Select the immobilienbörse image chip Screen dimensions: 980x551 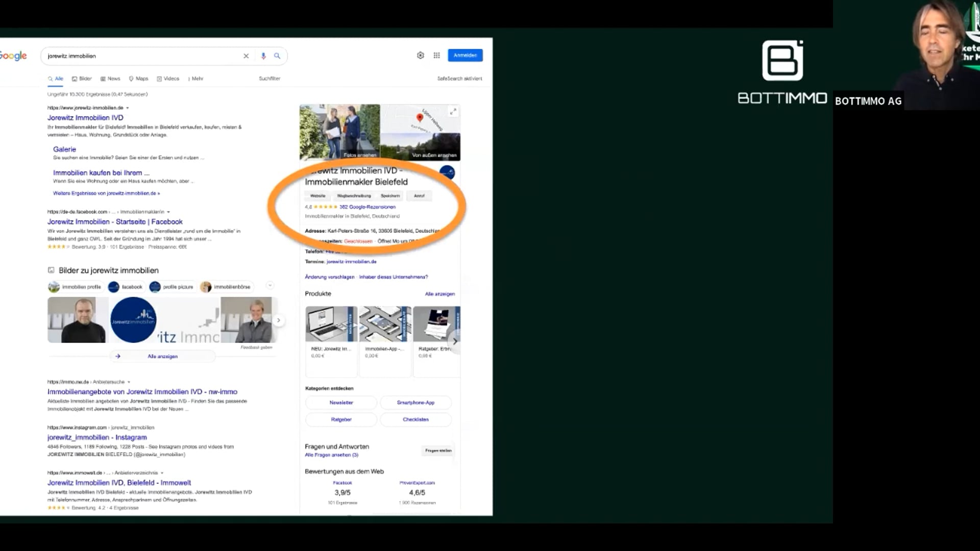click(226, 287)
